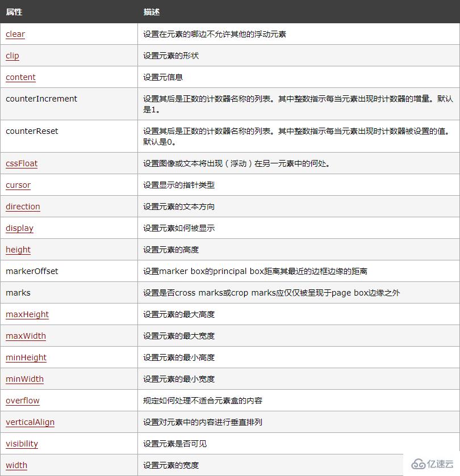Open the cursor property reference
The image size is (460, 476).
pos(18,185)
